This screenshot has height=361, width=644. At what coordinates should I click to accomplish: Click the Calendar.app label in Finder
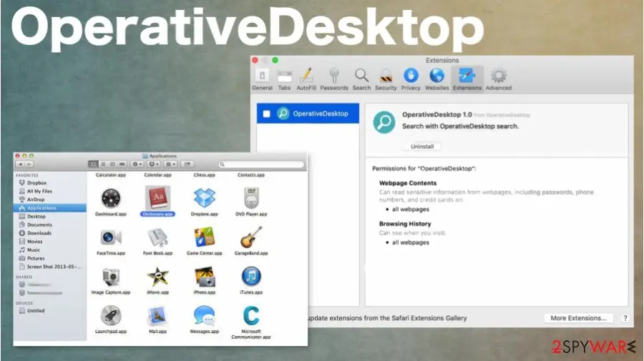157,175
